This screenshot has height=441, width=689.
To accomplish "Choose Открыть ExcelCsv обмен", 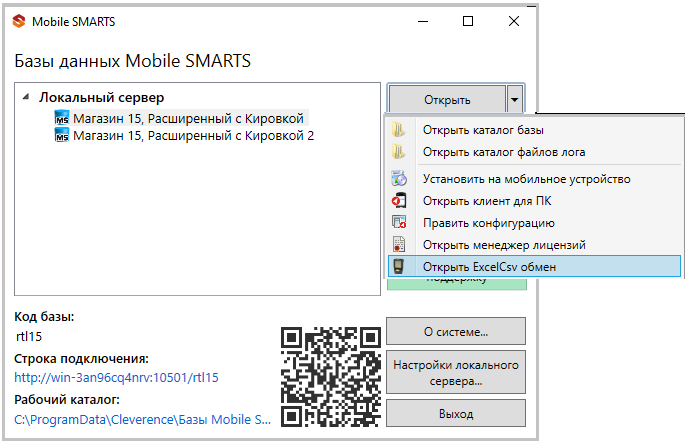I will pos(534,267).
